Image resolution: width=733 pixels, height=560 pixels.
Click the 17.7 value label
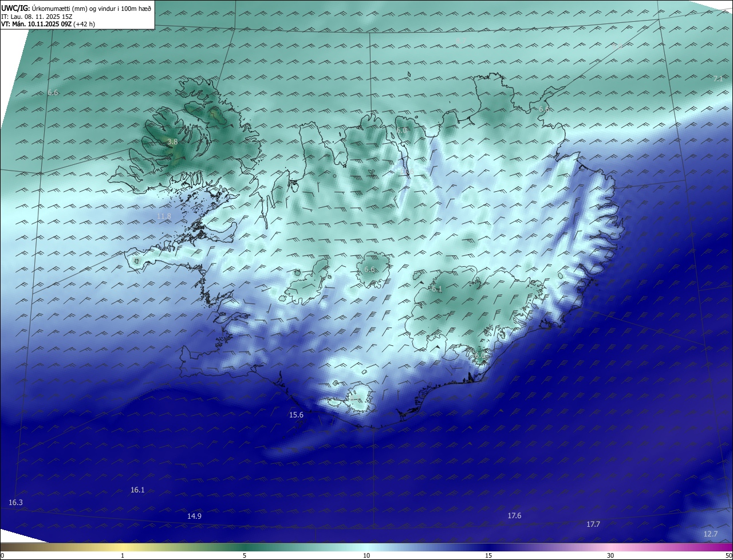pos(593,524)
